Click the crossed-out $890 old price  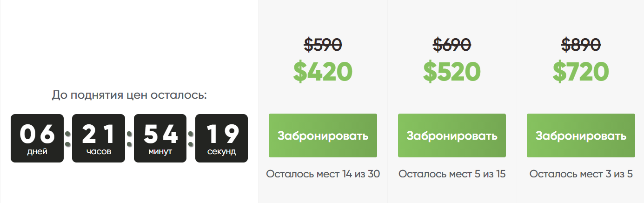581,45
